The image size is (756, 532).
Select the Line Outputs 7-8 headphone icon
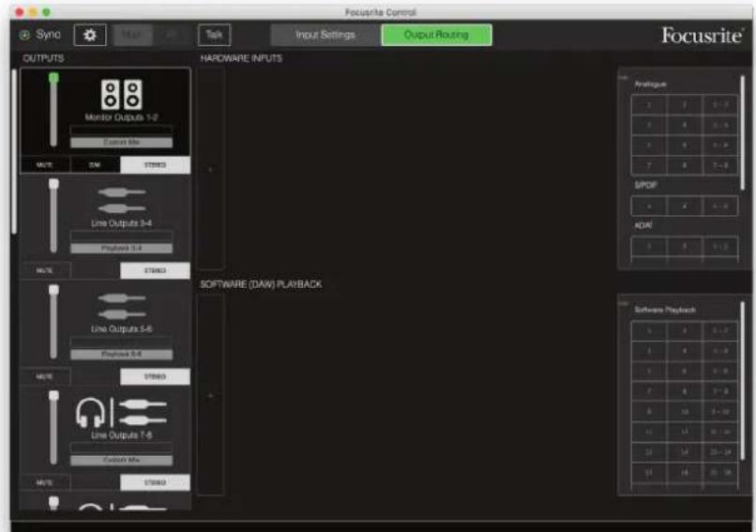point(90,413)
